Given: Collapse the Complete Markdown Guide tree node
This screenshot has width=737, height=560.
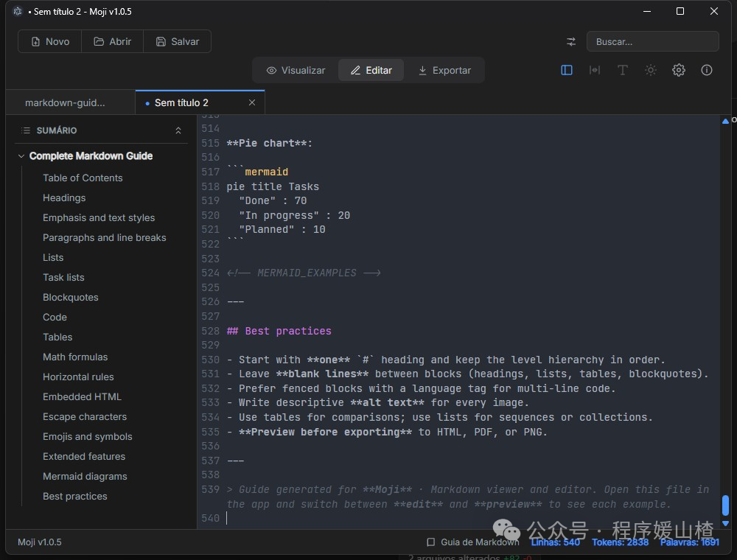Looking at the screenshot, I should point(21,156).
